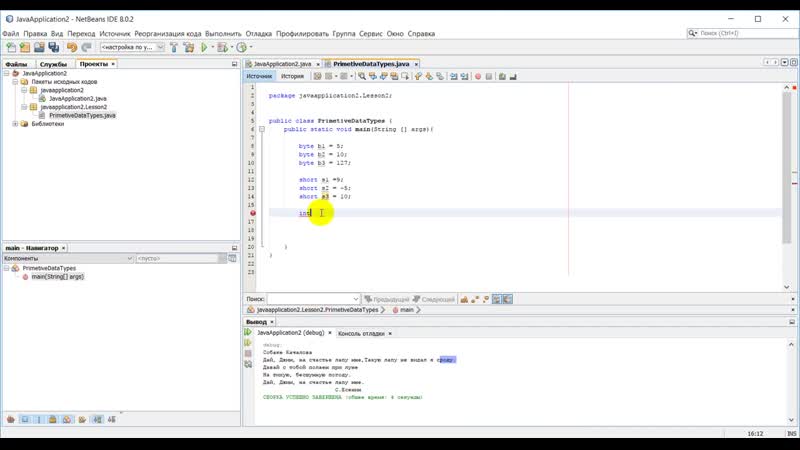Open Profile Project dropdown arrow

(x=251, y=47)
